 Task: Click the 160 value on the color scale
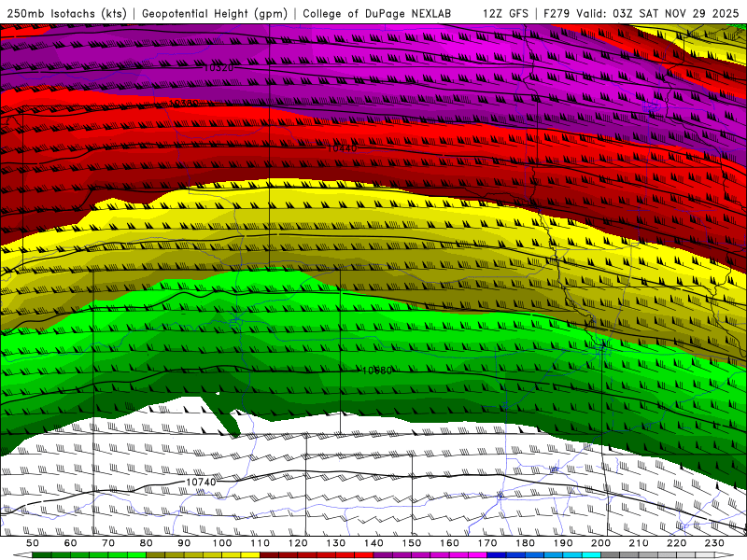tap(449, 543)
